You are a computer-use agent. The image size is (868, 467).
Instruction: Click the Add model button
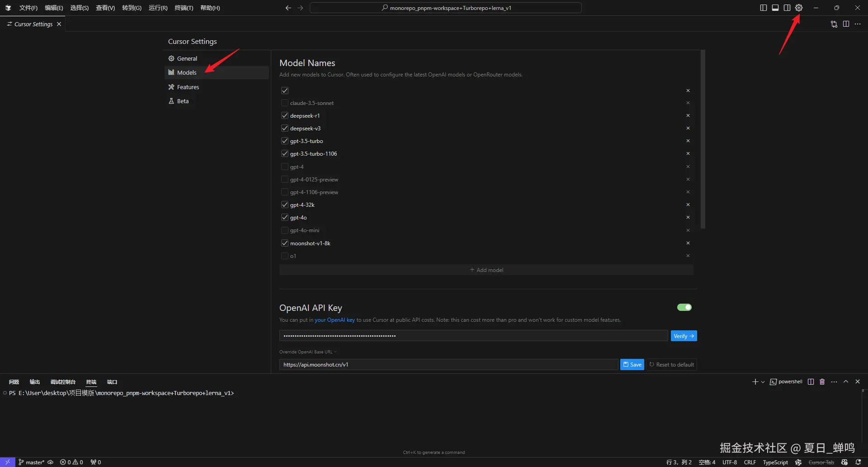[486, 270]
